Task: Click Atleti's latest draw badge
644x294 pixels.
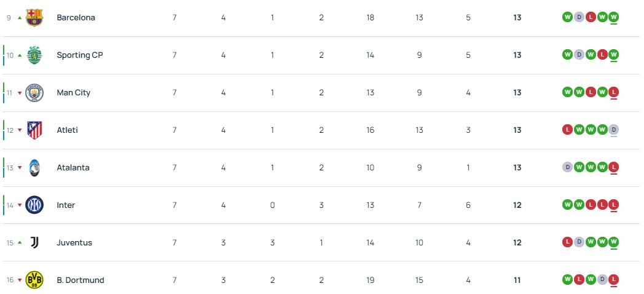Action: (613, 130)
